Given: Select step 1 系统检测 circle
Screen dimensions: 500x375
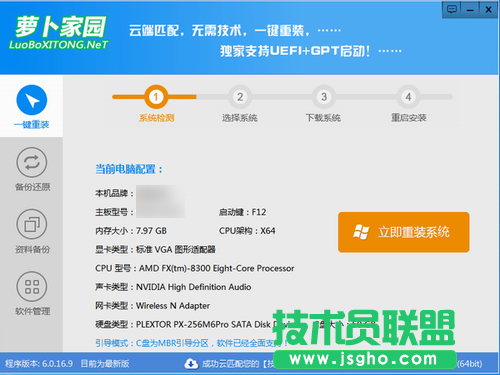Looking at the screenshot, I should pyautogui.click(x=156, y=97).
